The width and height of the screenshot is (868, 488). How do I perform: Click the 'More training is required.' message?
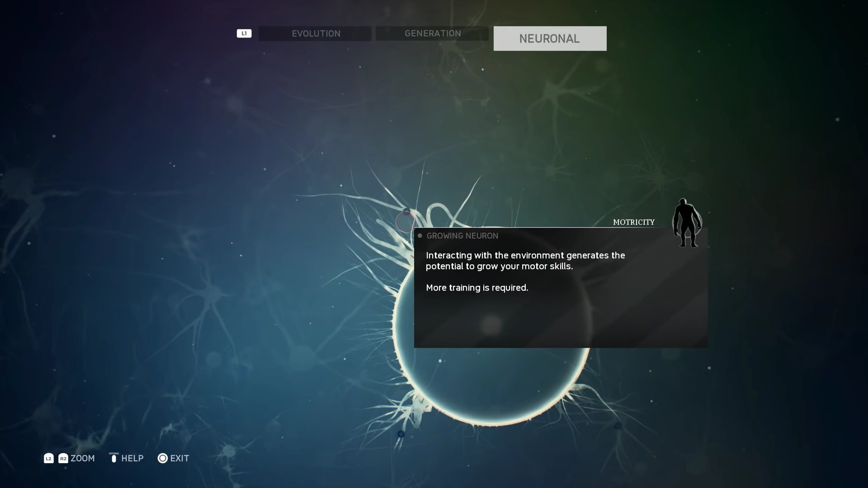(x=477, y=288)
